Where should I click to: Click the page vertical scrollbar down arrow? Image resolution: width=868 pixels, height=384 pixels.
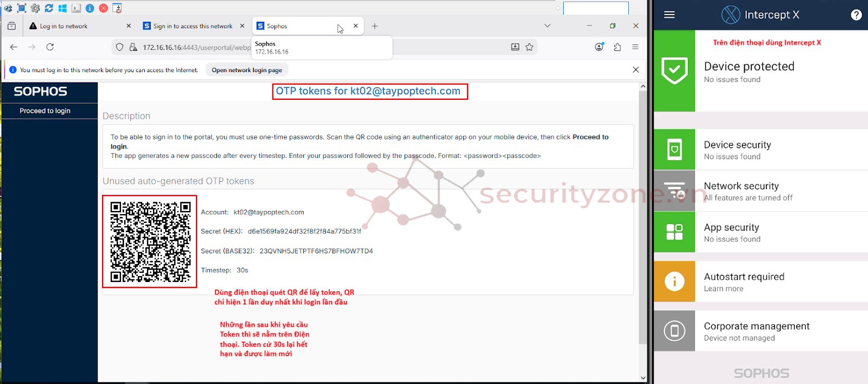(643, 378)
